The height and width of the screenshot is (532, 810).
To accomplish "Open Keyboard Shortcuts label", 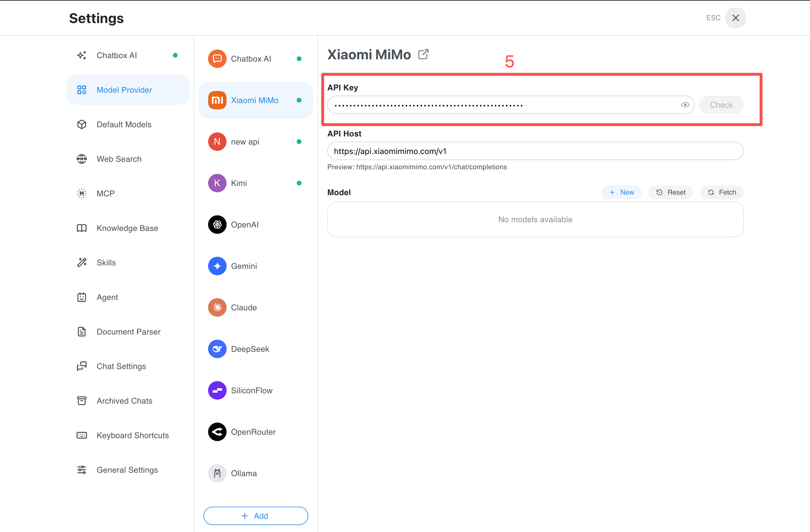I will point(132,435).
